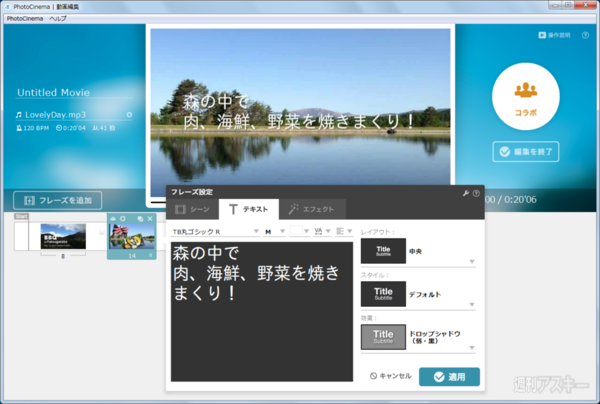Open the TB丸ゴシック R font dropdown
600x404 pixels.
(x=215, y=231)
